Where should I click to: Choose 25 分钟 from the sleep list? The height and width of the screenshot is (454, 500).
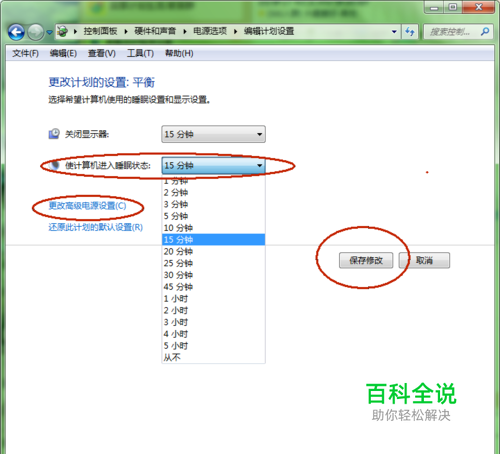coord(213,263)
